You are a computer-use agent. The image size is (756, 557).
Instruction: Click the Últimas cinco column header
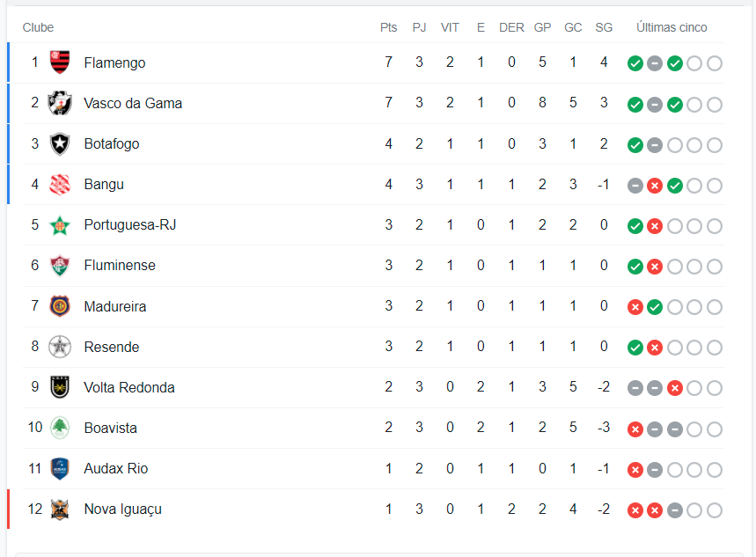(x=672, y=27)
